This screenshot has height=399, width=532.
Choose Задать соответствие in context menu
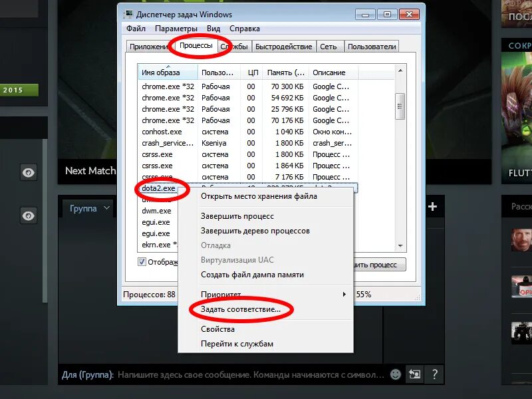[241, 309]
